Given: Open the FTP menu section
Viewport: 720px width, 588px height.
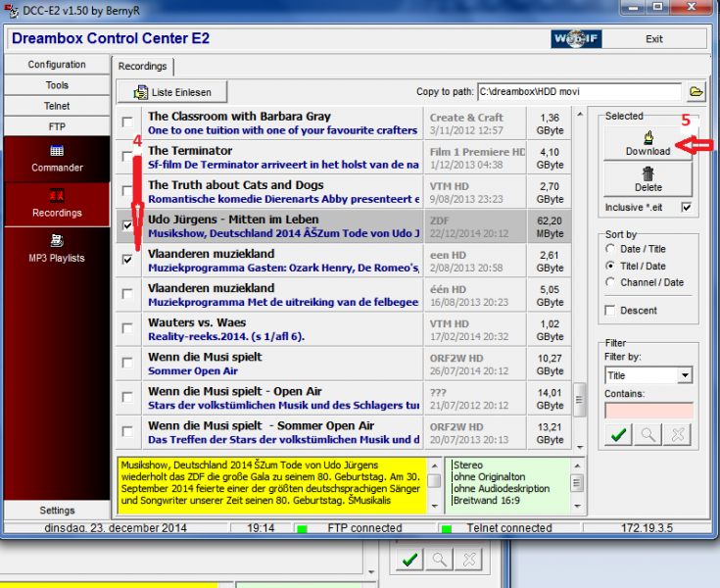Looking at the screenshot, I should click(57, 126).
